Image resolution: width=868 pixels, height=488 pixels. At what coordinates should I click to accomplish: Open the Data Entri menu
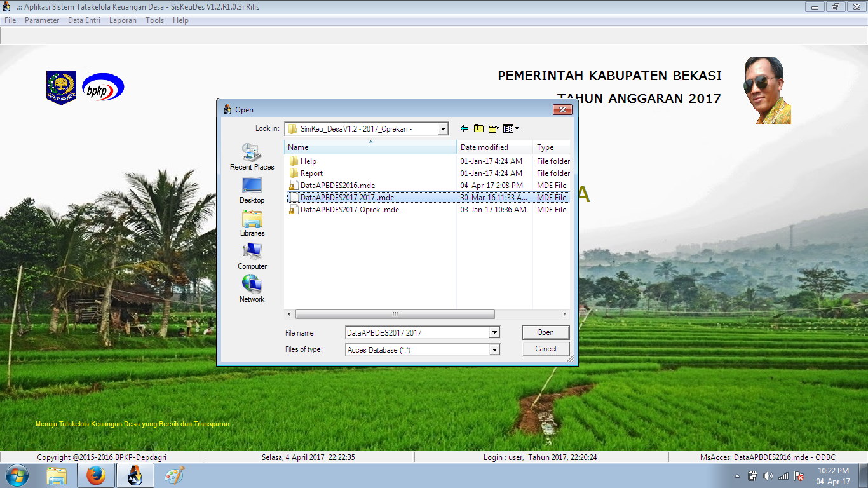click(84, 20)
